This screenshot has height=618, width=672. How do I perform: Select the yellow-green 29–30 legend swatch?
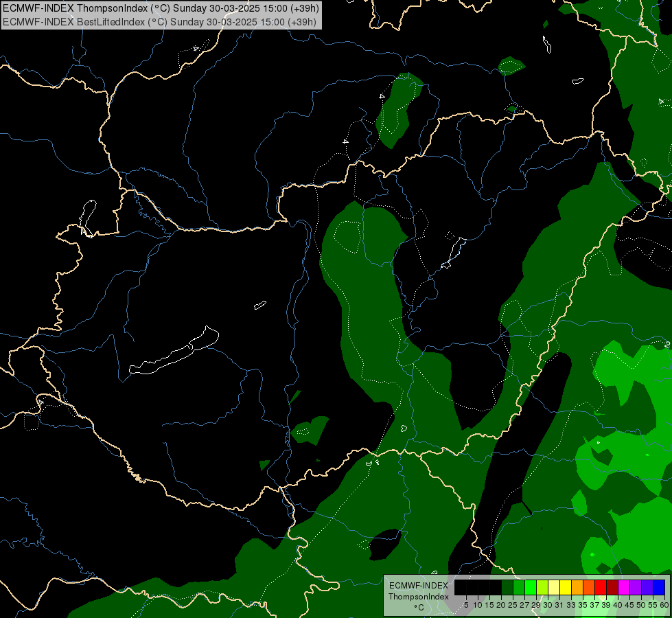[542, 587]
